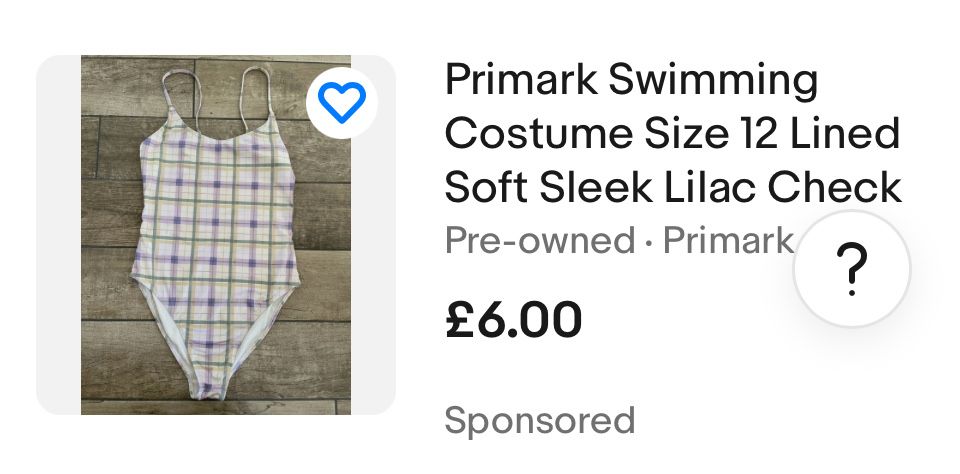The width and height of the screenshot is (960, 474).
Task: Click the £6.00 price
Action: click(x=513, y=320)
